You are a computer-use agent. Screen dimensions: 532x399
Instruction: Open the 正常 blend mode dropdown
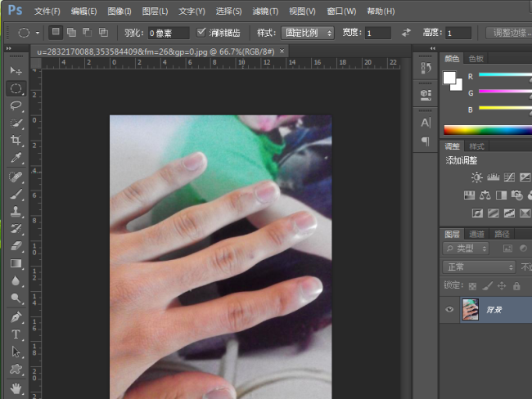point(478,267)
